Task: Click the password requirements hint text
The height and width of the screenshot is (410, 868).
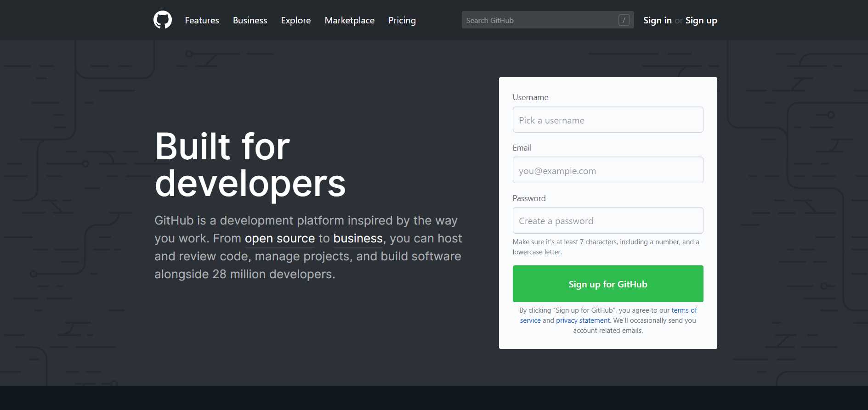Action: tap(606, 247)
